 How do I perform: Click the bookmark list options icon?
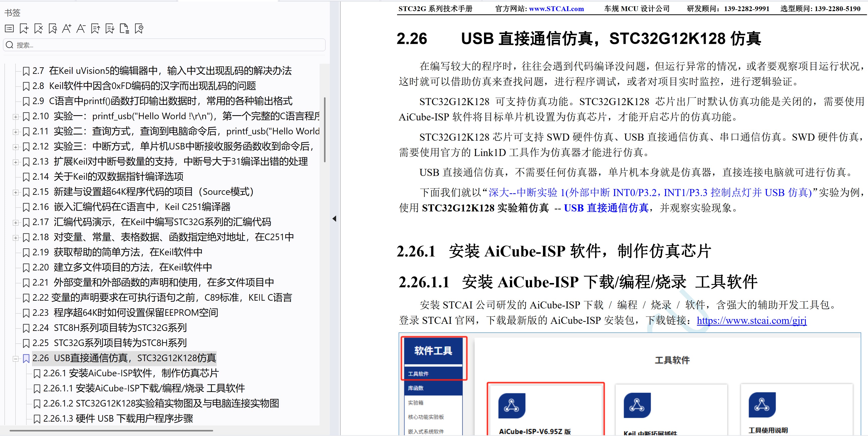pyautogui.click(x=9, y=29)
